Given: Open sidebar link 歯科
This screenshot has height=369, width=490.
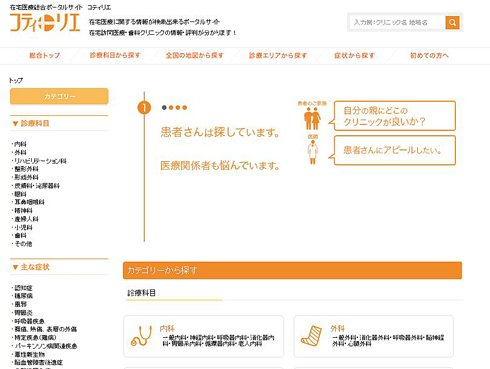Looking at the screenshot, I should pyautogui.click(x=20, y=235).
